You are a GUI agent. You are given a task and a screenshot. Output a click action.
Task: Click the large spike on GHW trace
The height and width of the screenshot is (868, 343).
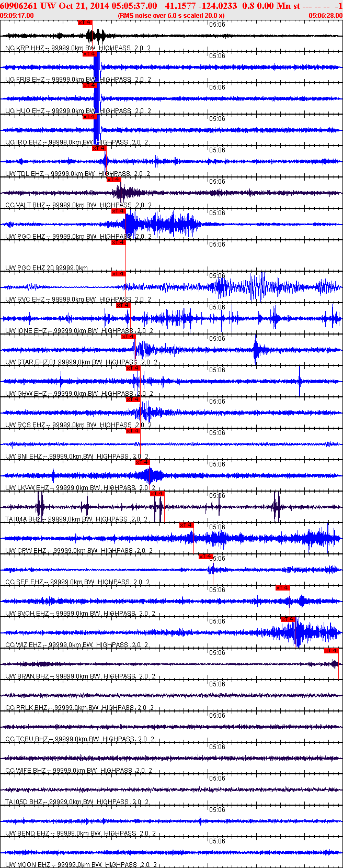click(300, 382)
